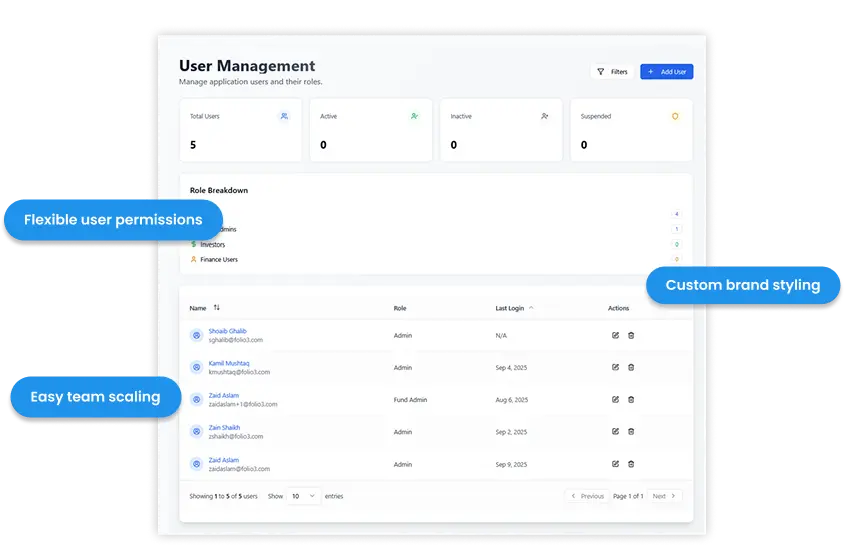845x548 pixels.
Task: Sort the table by Name column
Action: (x=217, y=308)
